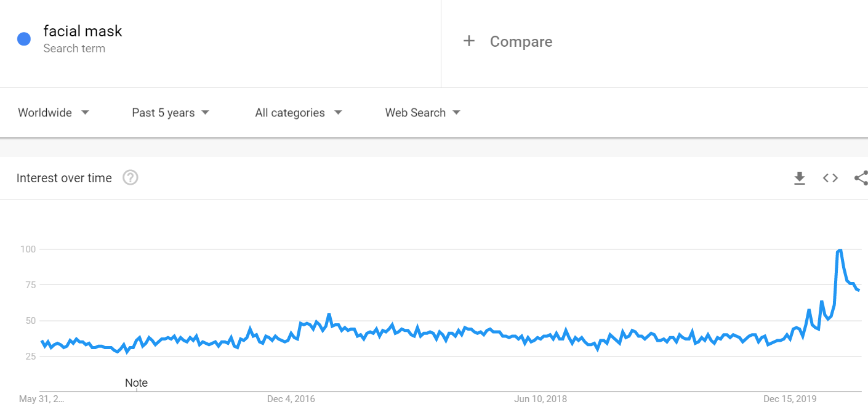Click the share icon
Screen dimensions: 868x415
861,178
